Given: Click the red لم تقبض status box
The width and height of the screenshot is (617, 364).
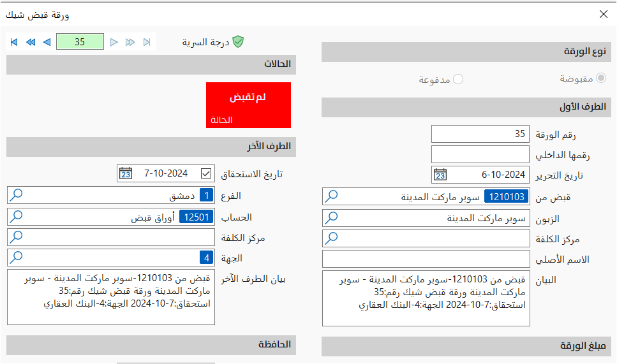Looking at the screenshot, I should pyautogui.click(x=248, y=105).
